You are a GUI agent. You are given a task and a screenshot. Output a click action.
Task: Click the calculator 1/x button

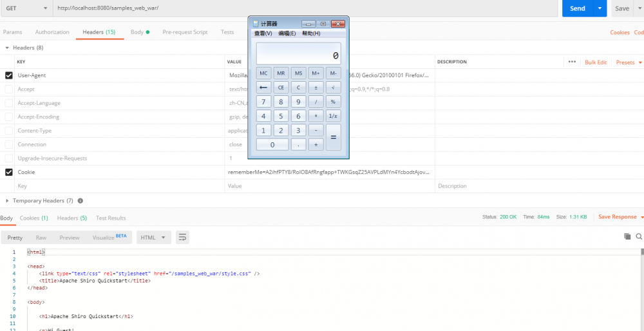[x=333, y=116]
